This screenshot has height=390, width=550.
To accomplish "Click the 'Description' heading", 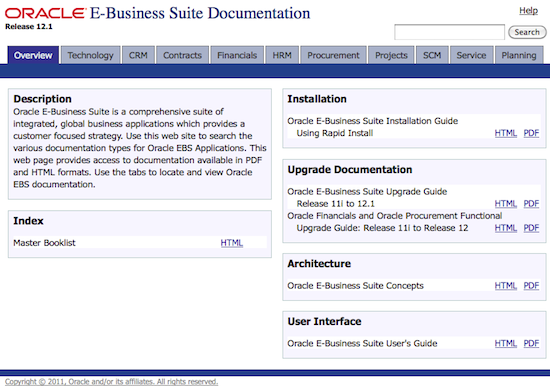I will 42,99.
